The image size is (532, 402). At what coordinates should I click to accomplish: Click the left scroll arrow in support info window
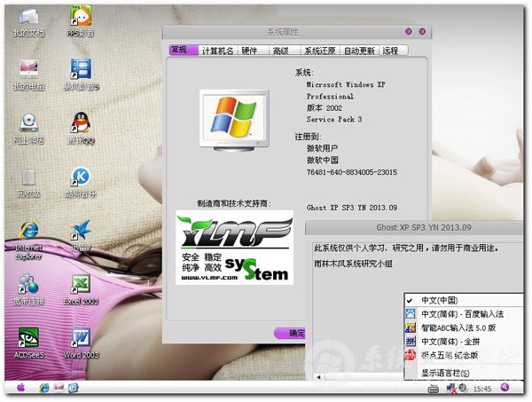coord(318,376)
